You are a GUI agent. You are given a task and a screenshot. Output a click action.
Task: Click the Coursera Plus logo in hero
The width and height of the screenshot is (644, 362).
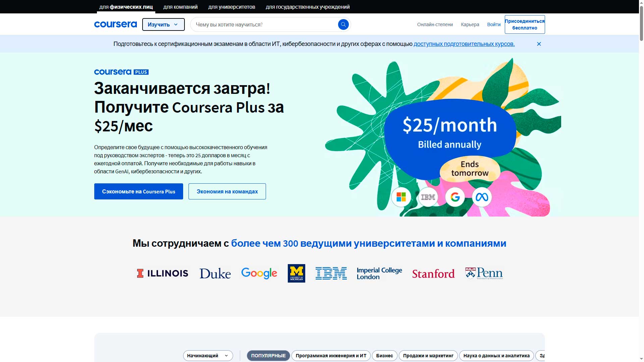click(121, 72)
